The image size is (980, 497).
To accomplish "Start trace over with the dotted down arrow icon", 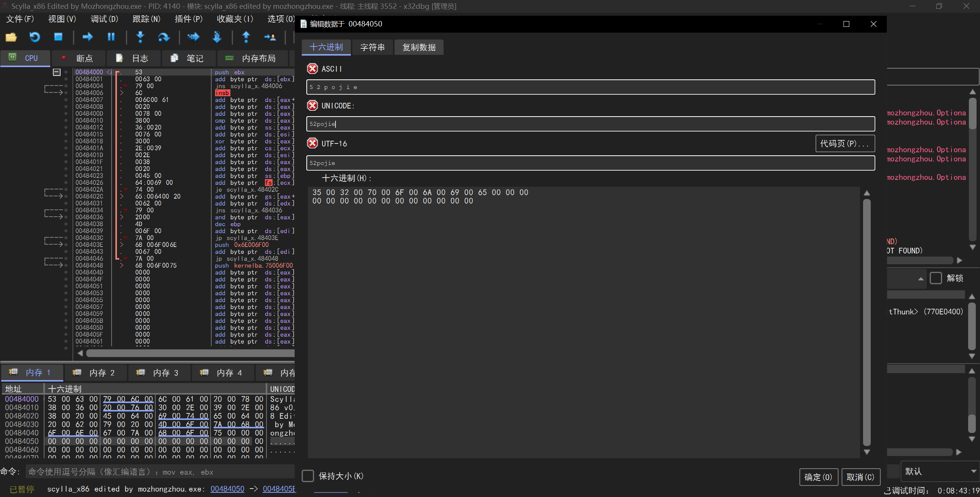I will point(217,37).
